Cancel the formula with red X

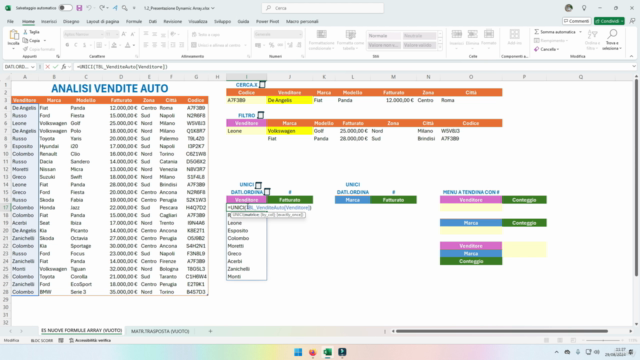(x=47, y=67)
